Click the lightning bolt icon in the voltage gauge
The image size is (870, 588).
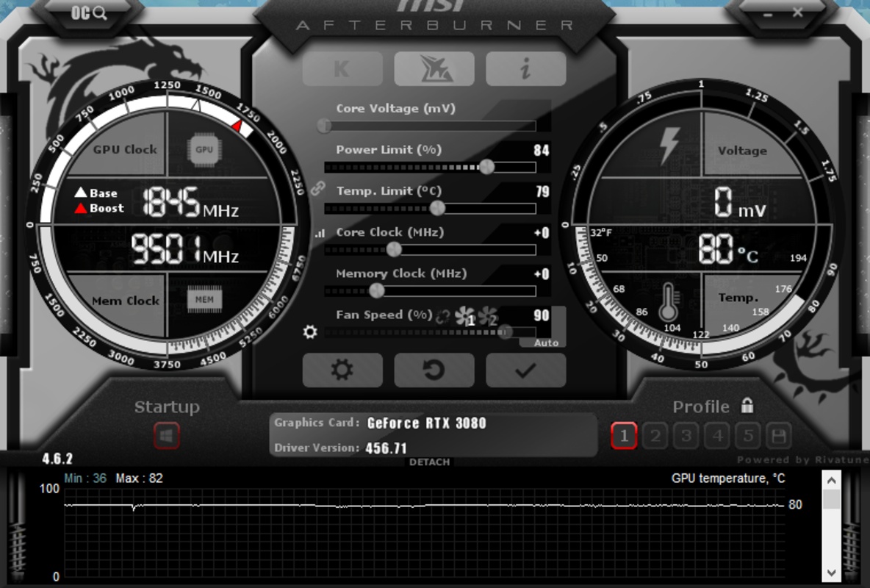click(669, 146)
